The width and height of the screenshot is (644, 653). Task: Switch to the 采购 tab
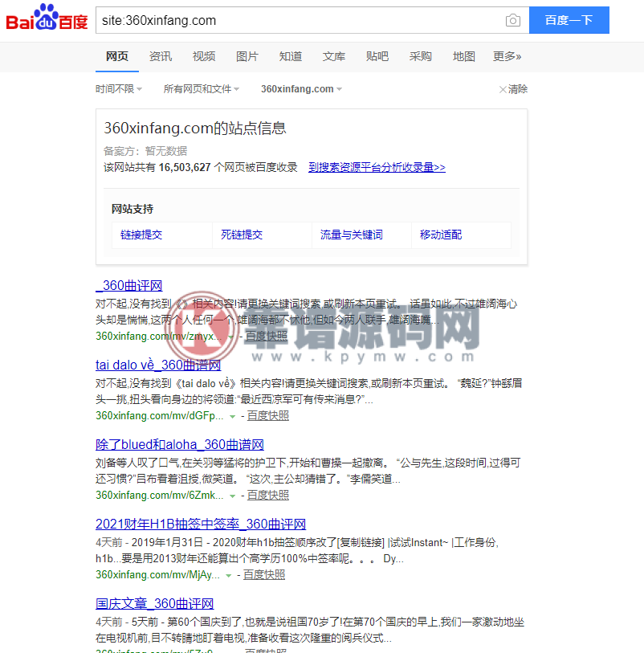pyautogui.click(x=420, y=56)
